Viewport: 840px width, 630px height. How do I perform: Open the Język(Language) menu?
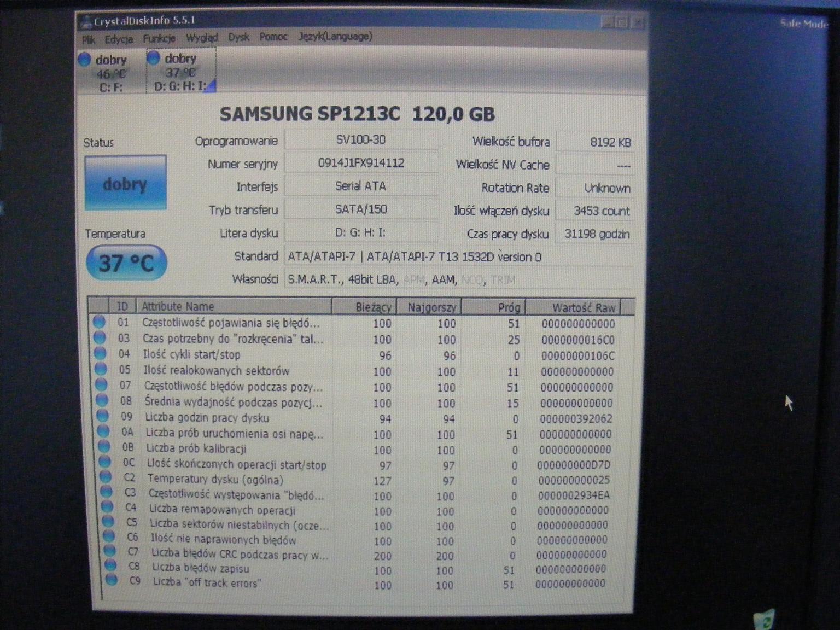[335, 38]
